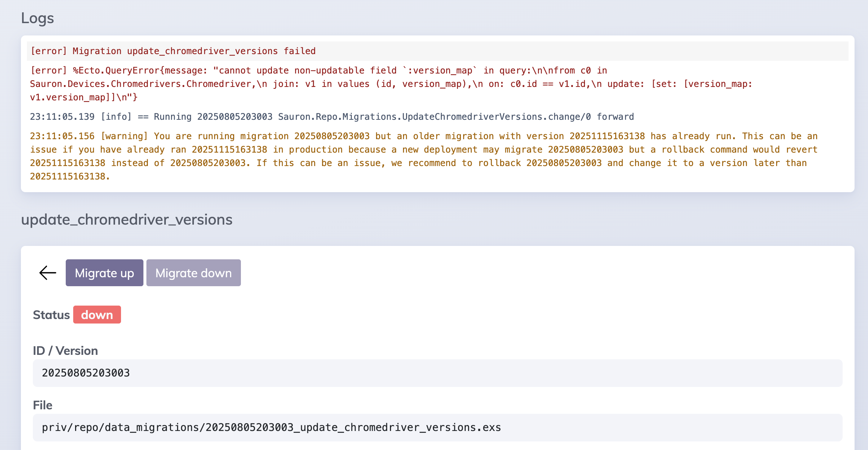This screenshot has height=450, width=868.
Task: Click the red down status badge
Action: pos(97,315)
